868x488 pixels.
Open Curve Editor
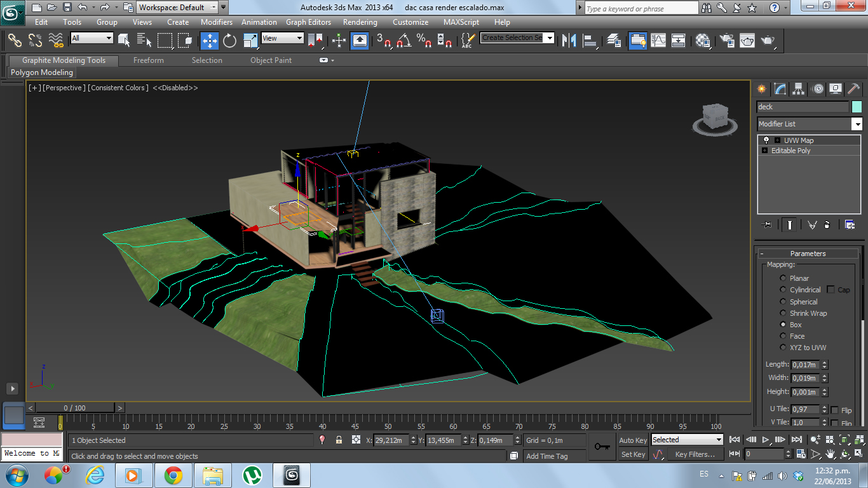(658, 40)
